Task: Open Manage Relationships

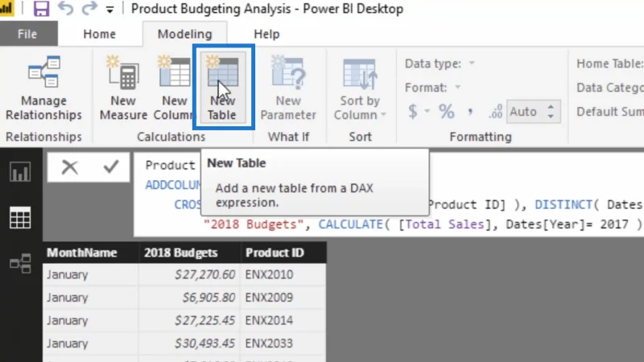Action: pos(43,88)
